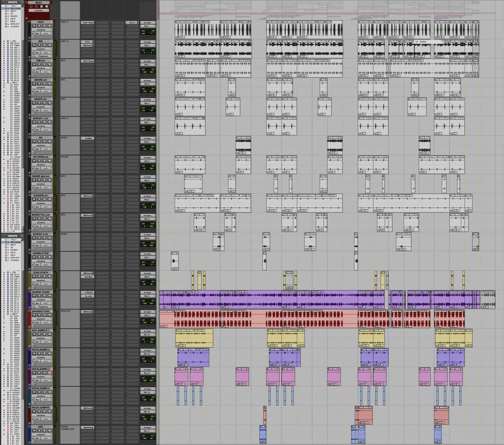Viewport: 504px width, 445px height.
Task: Open the top GROUPS list options icon
Action: pos(22,2)
